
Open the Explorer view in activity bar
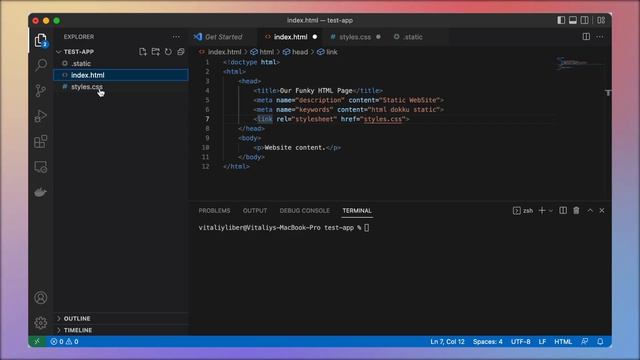[41, 40]
